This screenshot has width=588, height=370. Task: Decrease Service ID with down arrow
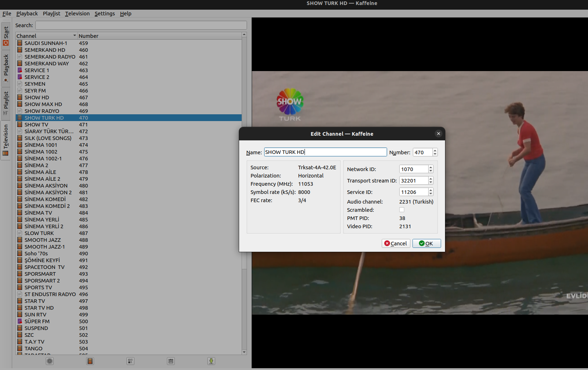431,194
